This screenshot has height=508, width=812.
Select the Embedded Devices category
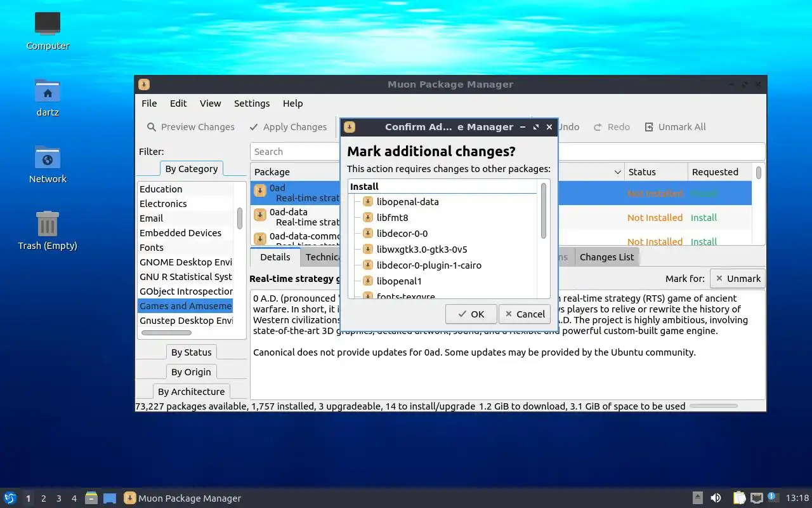tap(185, 233)
